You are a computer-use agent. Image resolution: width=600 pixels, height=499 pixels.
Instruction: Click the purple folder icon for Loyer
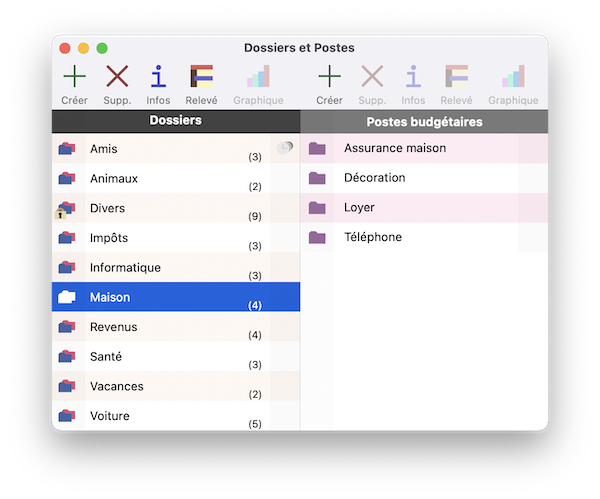point(317,207)
